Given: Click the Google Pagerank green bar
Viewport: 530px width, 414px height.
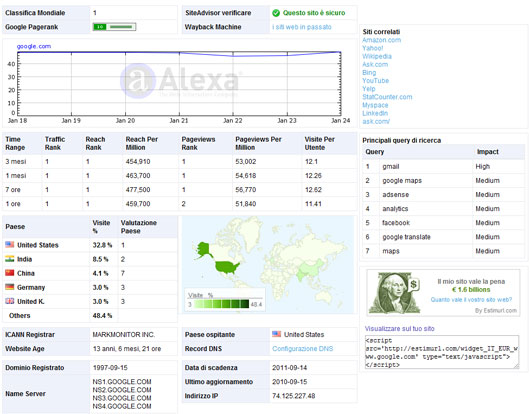Looking at the screenshot, I should [115, 27].
